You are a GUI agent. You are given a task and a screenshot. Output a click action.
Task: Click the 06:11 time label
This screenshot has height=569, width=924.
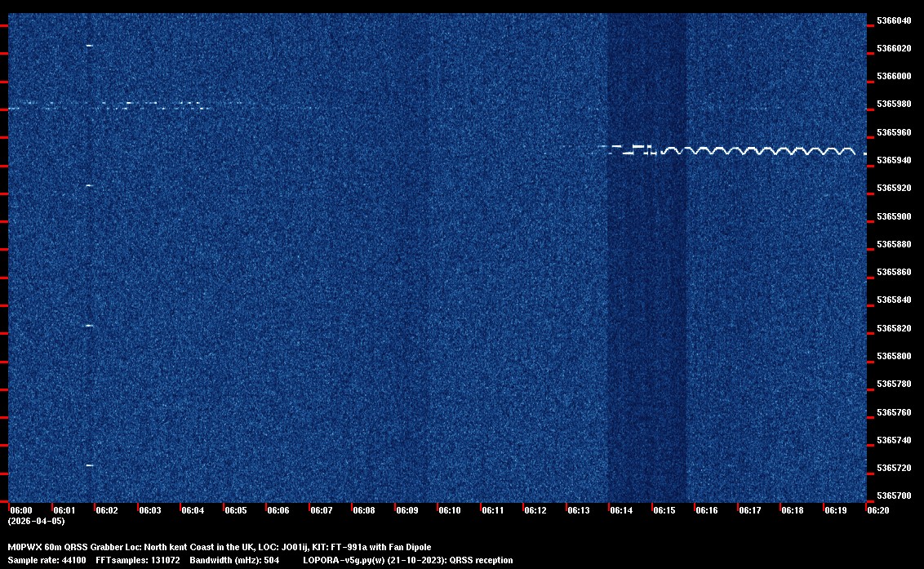pyautogui.click(x=493, y=510)
